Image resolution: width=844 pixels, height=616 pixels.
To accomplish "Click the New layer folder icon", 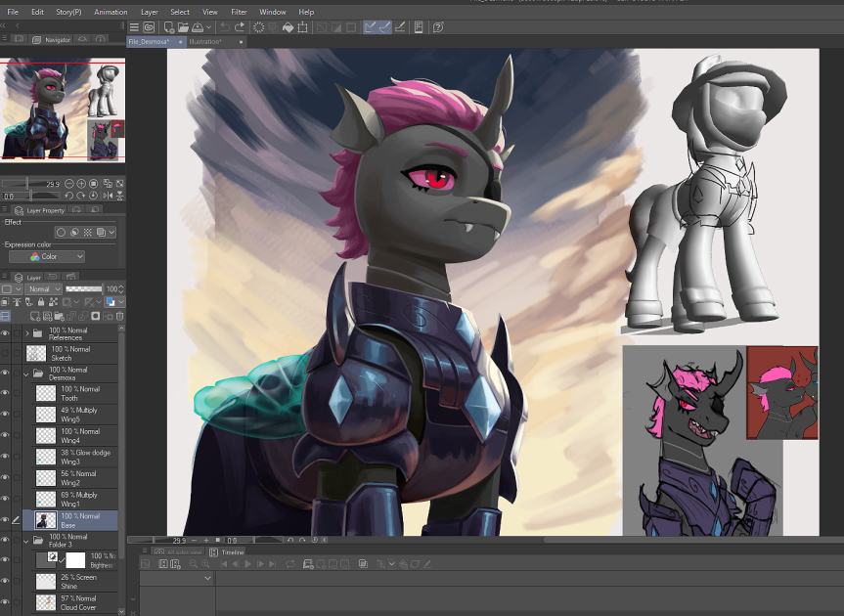I will click(60, 317).
